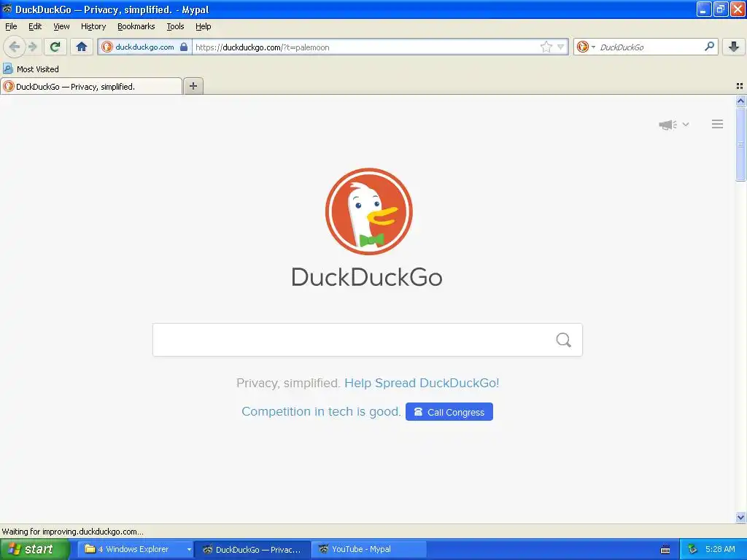Click the DuckDuckGo engine icon in search box

point(582,47)
